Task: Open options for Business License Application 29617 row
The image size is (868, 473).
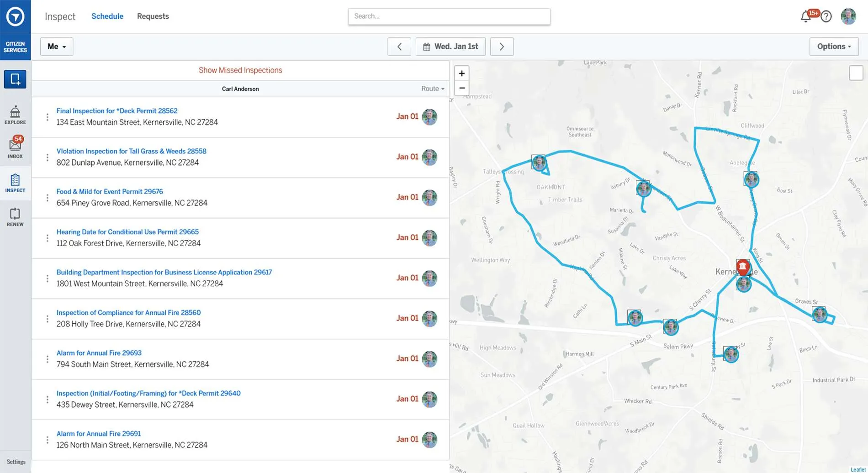Action: [47, 278]
